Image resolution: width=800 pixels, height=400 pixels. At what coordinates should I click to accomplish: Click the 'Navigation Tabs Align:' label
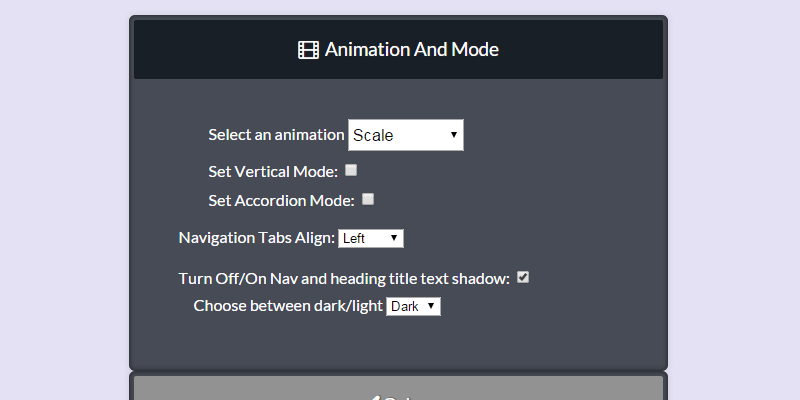[x=256, y=238]
